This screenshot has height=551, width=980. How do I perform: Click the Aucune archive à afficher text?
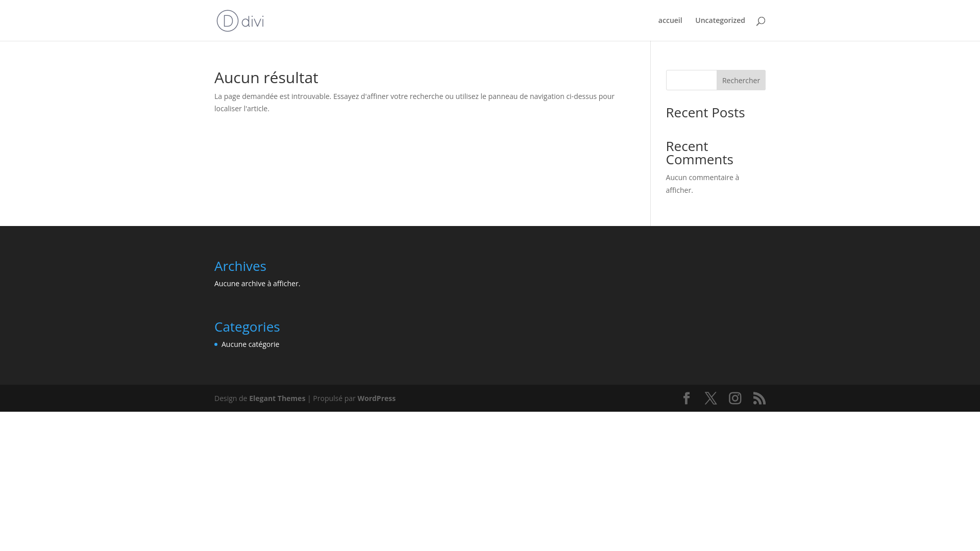(x=257, y=284)
